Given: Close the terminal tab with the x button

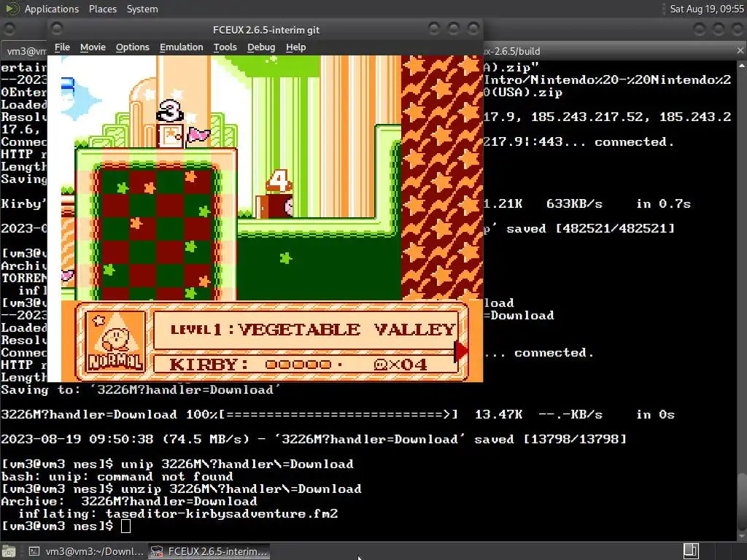Looking at the screenshot, I should click(x=740, y=50).
